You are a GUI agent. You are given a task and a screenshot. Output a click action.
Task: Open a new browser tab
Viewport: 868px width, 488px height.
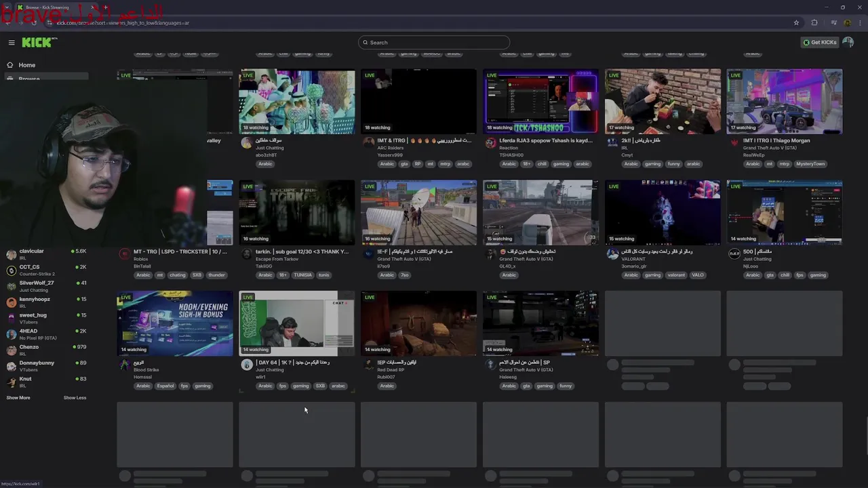tap(105, 7)
